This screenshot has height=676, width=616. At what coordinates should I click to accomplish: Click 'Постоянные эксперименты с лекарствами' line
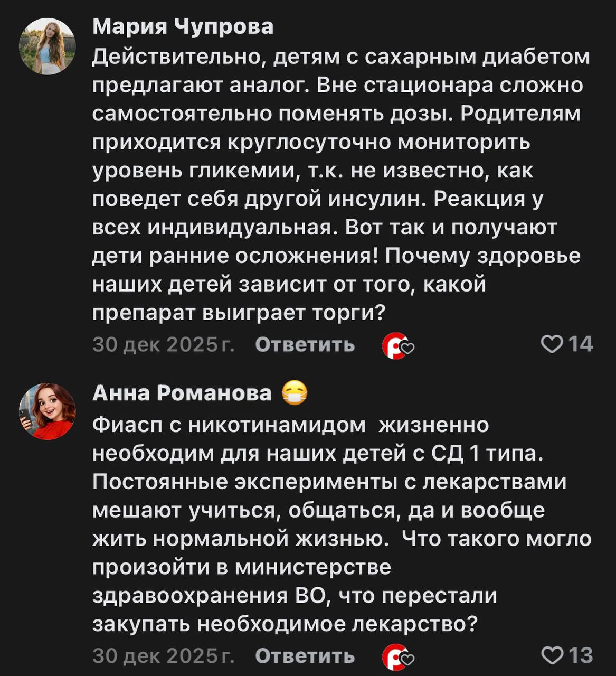pos(329,482)
